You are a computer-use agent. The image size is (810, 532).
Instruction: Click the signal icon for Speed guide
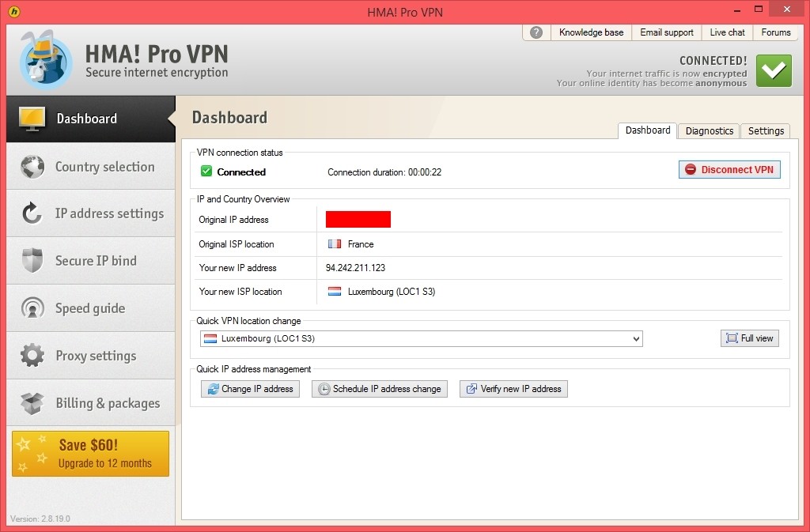point(32,308)
